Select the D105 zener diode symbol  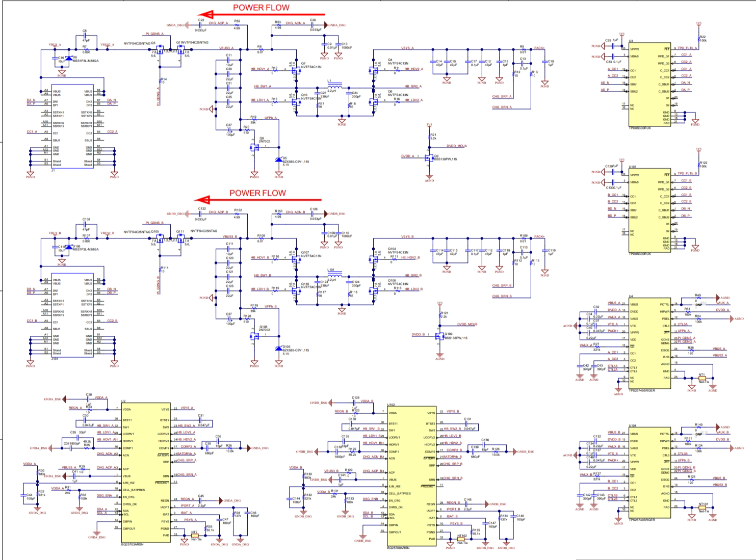278,348
